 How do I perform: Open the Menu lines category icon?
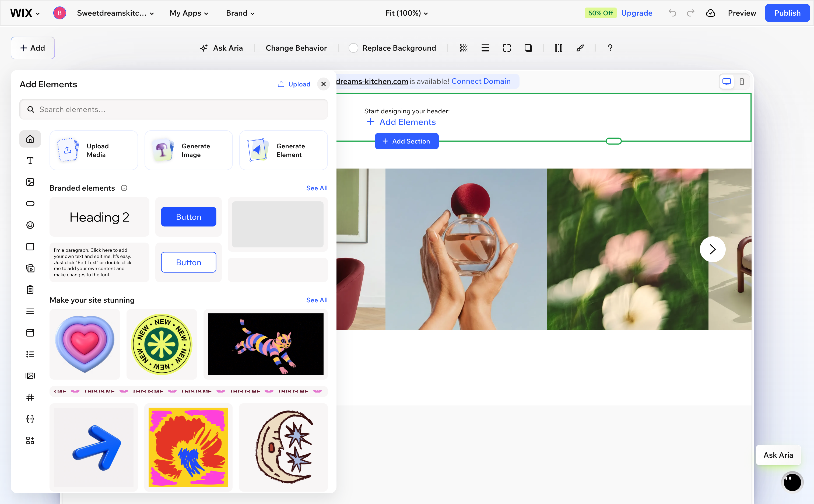click(x=30, y=311)
